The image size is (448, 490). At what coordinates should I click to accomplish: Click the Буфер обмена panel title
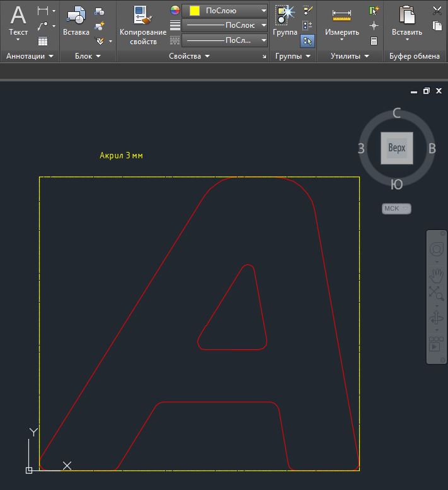tap(414, 56)
